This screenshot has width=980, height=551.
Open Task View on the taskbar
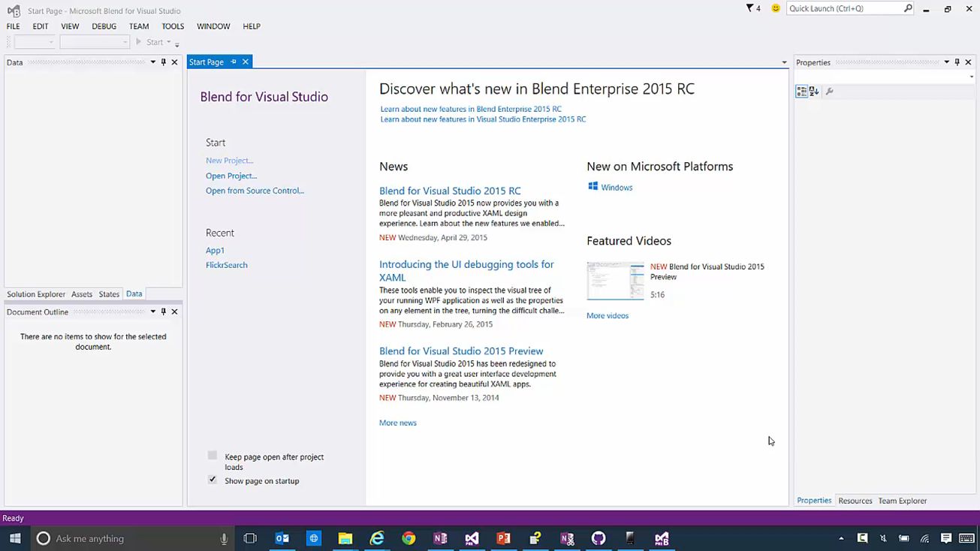pos(250,538)
